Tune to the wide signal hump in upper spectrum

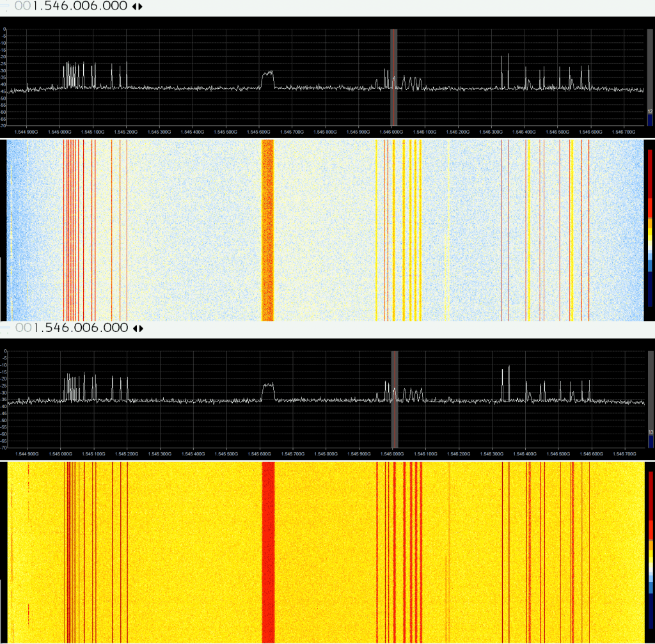pyautogui.click(x=268, y=80)
